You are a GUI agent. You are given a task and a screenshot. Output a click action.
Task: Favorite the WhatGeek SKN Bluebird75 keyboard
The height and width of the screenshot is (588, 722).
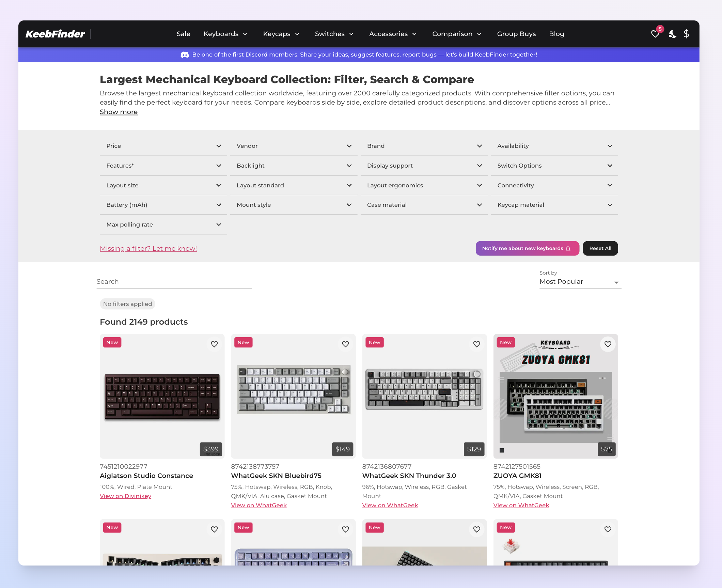pyautogui.click(x=345, y=344)
